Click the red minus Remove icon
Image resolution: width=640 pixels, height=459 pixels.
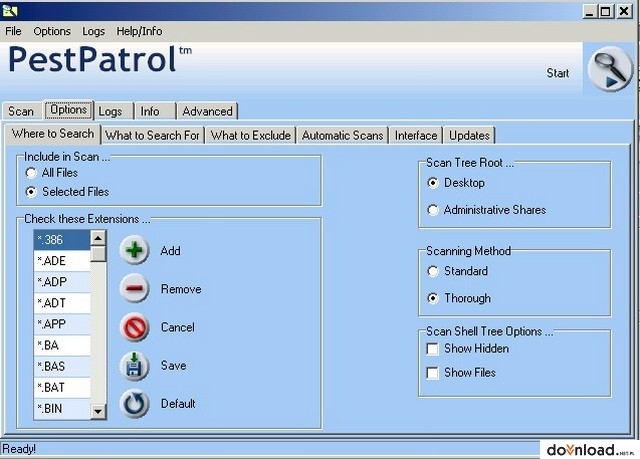tap(134, 288)
